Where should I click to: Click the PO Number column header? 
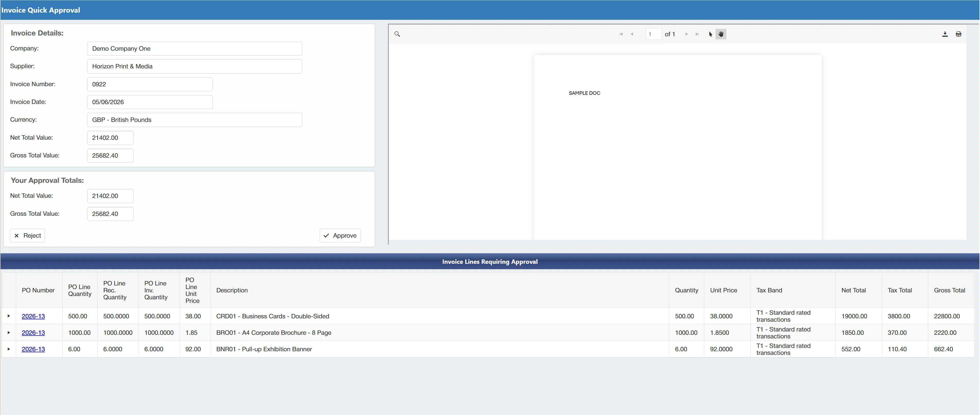point(39,290)
